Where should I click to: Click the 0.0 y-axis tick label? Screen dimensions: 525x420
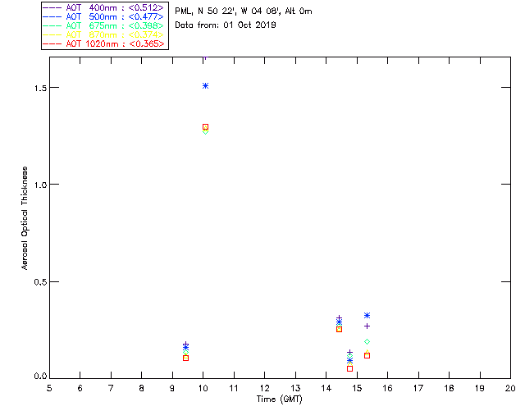(x=40, y=377)
